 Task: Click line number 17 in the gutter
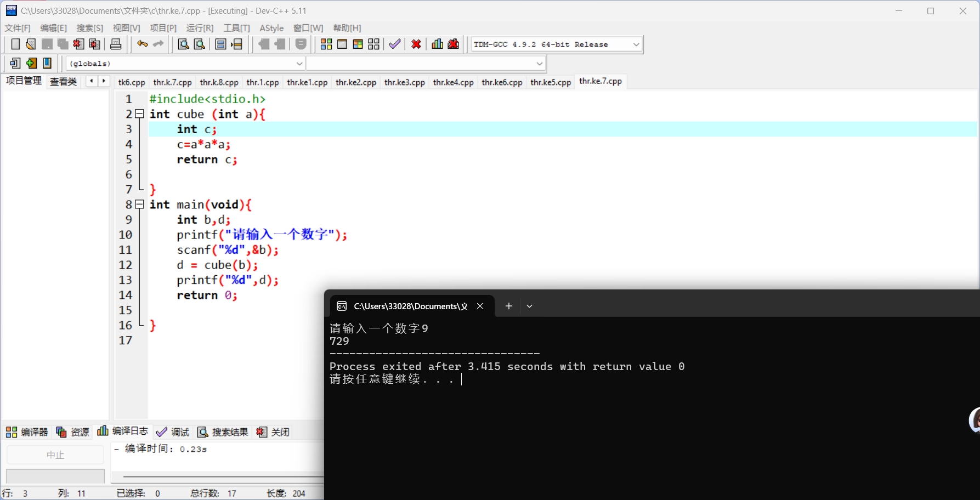126,340
